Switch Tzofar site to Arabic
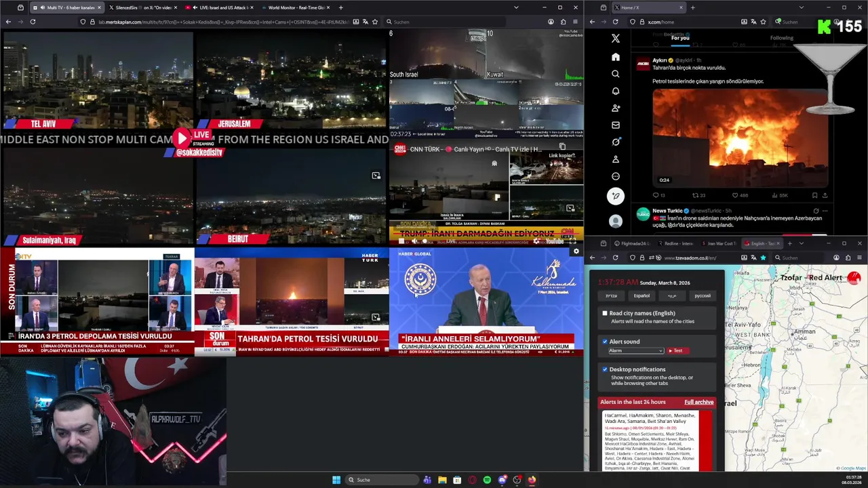Image resolution: width=868 pixels, height=488 pixels. pyautogui.click(x=672, y=296)
